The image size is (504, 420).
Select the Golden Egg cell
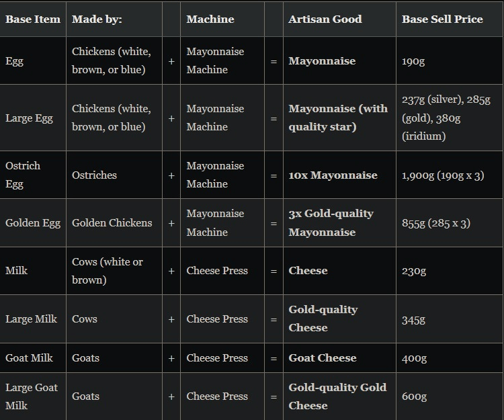(33, 223)
